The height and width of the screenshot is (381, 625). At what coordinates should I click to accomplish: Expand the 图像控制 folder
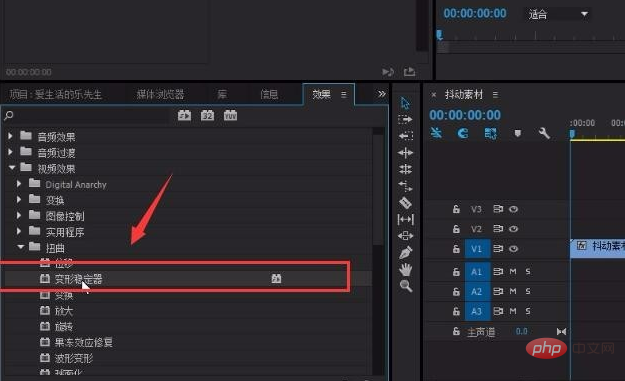click(19, 215)
